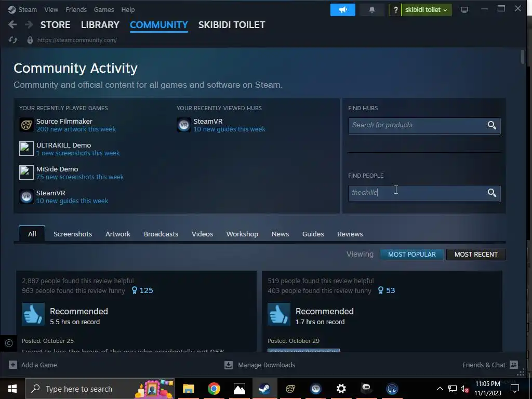Go to the STORE section
532x399 pixels.
tap(55, 25)
